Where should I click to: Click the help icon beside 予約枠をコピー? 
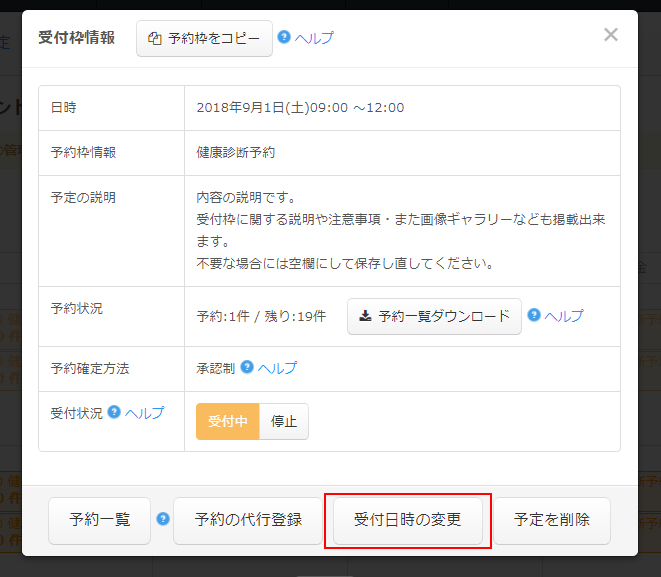(x=284, y=38)
